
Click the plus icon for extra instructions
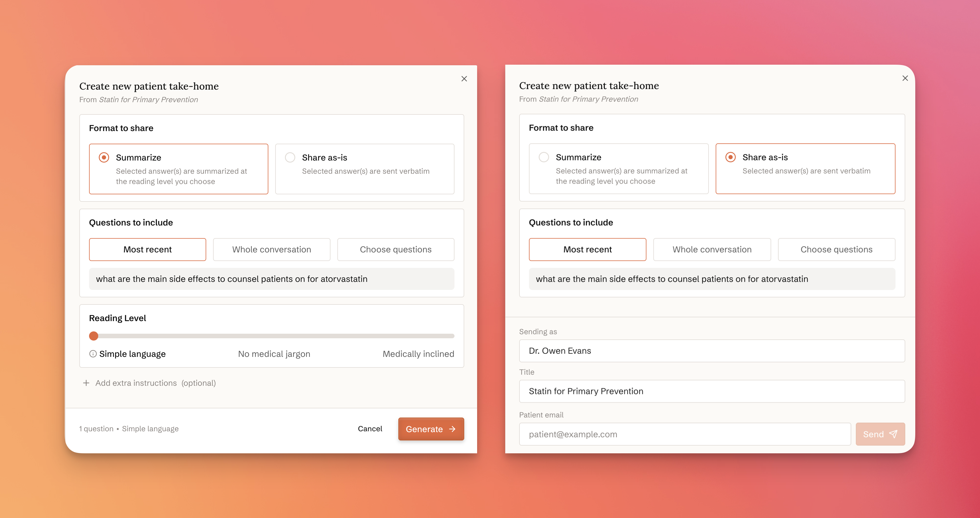point(86,383)
